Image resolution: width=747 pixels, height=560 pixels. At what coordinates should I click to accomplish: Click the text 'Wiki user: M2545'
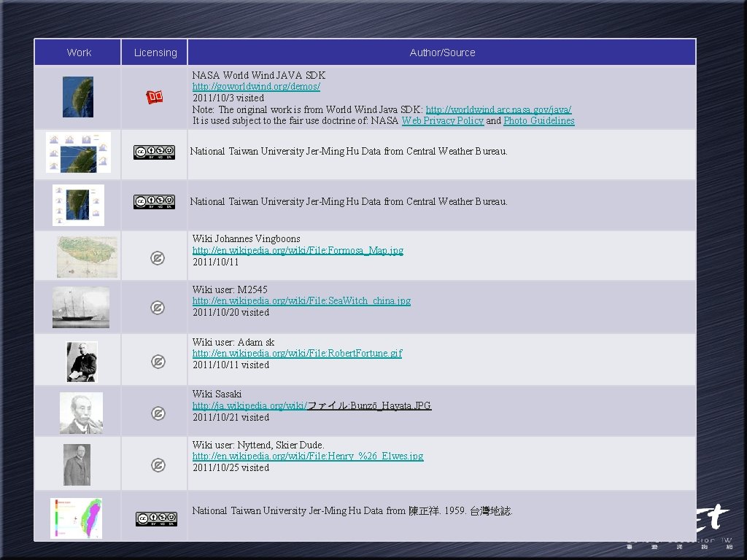click(230, 289)
